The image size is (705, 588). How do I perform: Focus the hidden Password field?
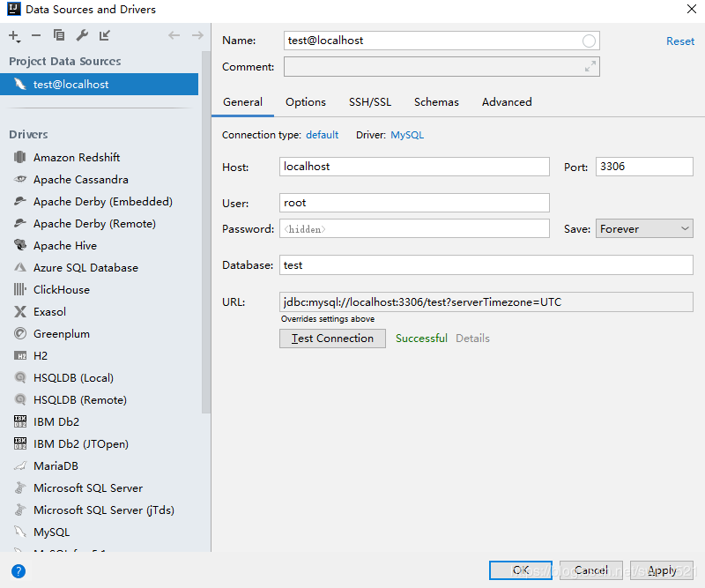(414, 229)
